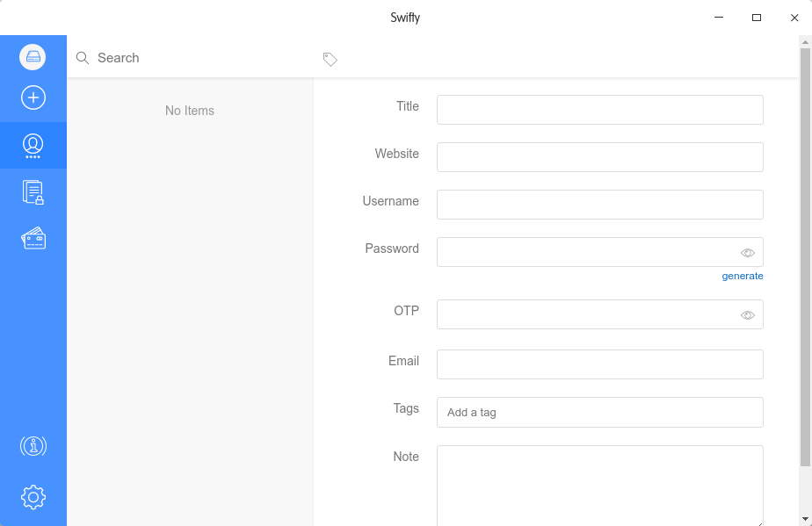The image size is (812, 526).
Task: Click the tag filter icon
Action: (x=330, y=59)
